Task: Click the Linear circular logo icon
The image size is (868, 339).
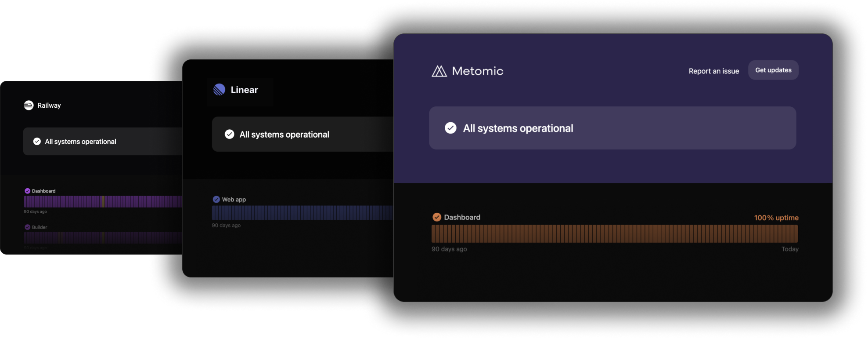Action: (x=219, y=90)
